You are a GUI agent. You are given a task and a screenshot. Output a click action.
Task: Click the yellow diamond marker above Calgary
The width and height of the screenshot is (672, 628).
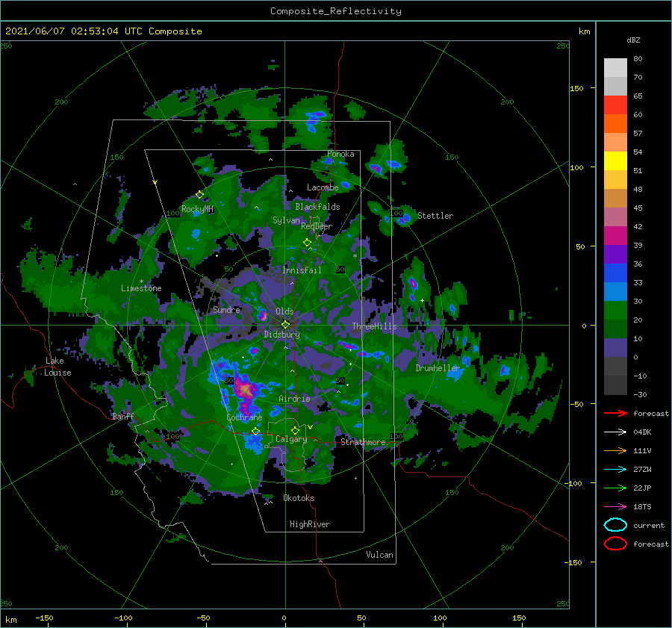click(x=295, y=430)
